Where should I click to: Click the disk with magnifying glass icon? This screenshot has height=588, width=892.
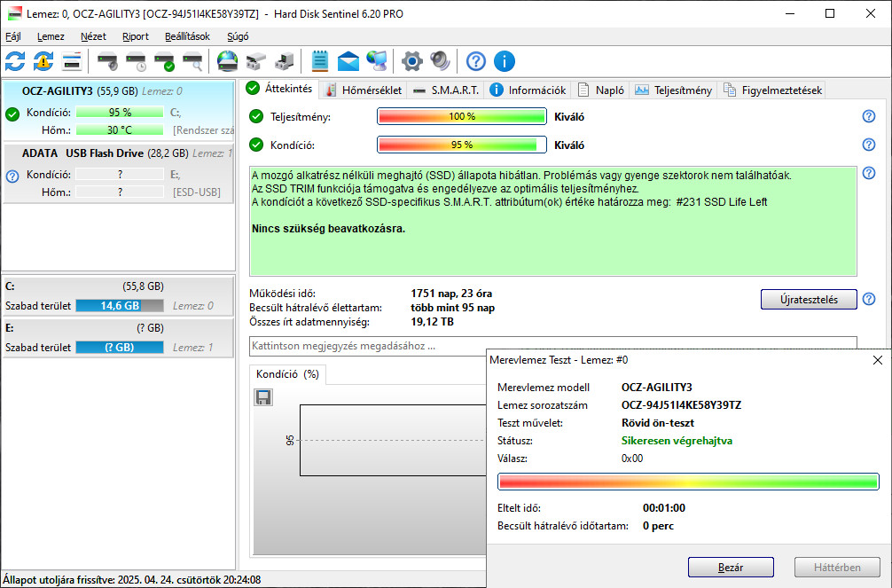[x=192, y=61]
